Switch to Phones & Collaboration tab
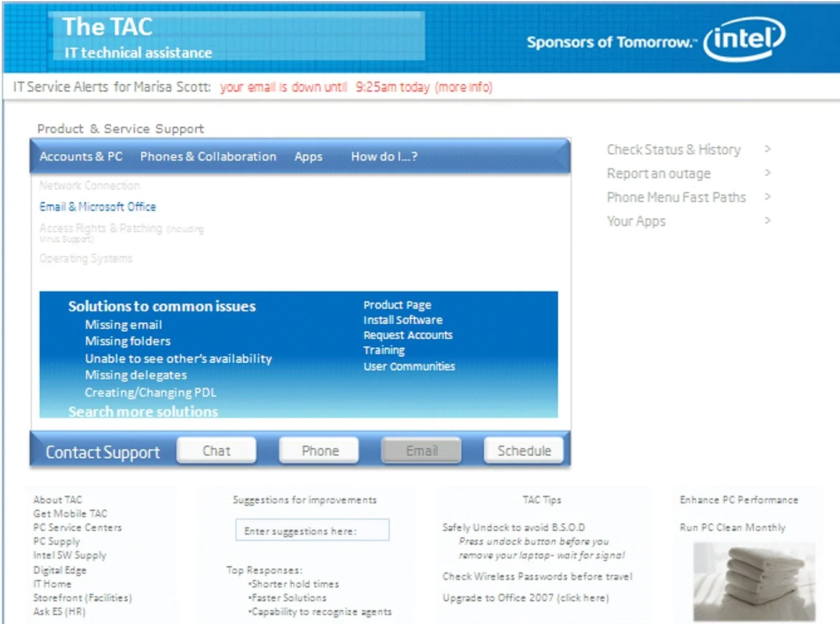Image resolution: width=840 pixels, height=624 pixels. 208,157
